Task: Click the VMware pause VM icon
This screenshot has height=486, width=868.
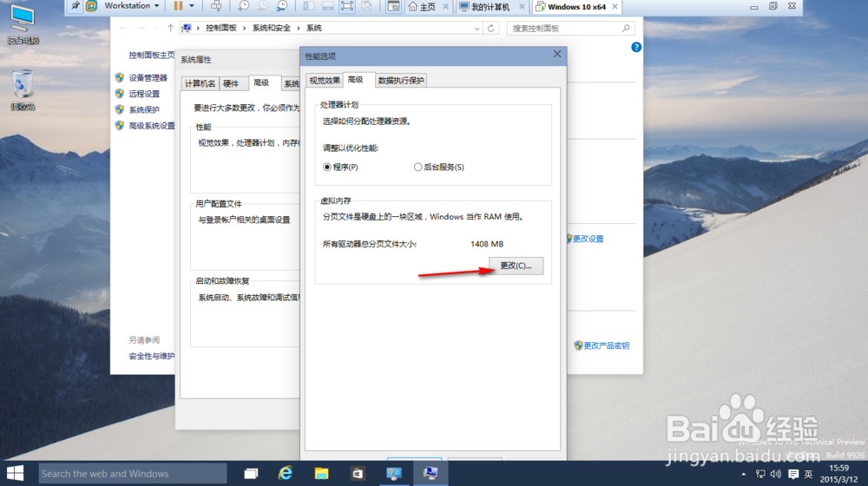Action: [x=178, y=6]
